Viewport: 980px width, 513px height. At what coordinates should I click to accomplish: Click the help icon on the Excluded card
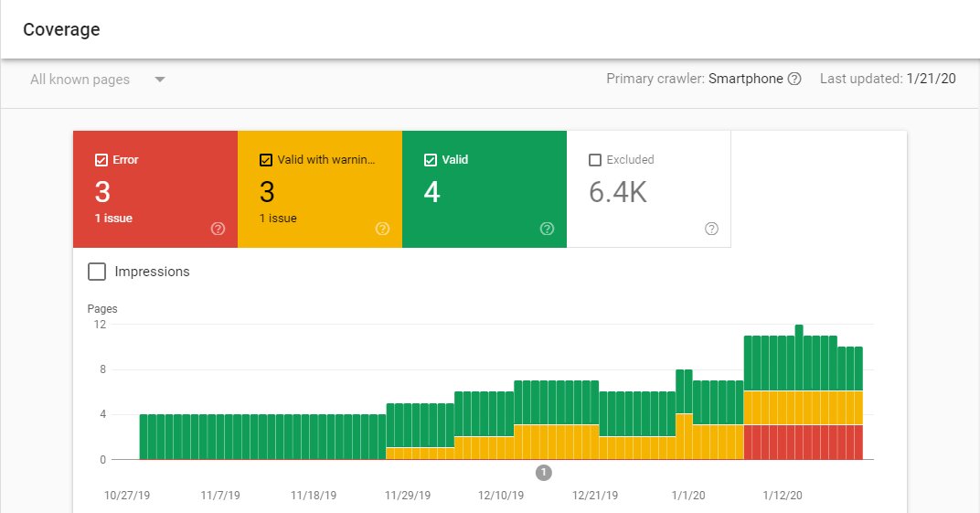(x=711, y=229)
